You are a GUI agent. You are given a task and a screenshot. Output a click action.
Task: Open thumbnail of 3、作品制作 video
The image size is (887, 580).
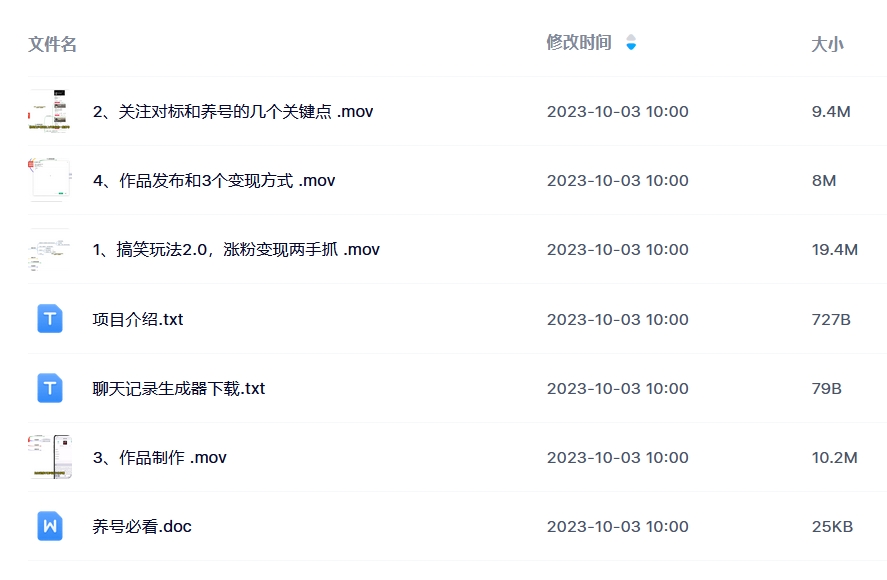point(49,457)
